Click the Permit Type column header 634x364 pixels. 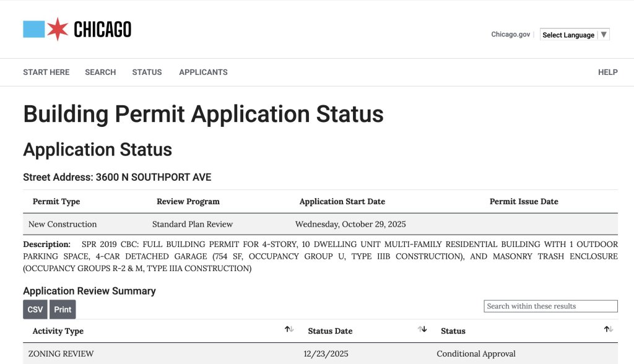click(x=56, y=202)
